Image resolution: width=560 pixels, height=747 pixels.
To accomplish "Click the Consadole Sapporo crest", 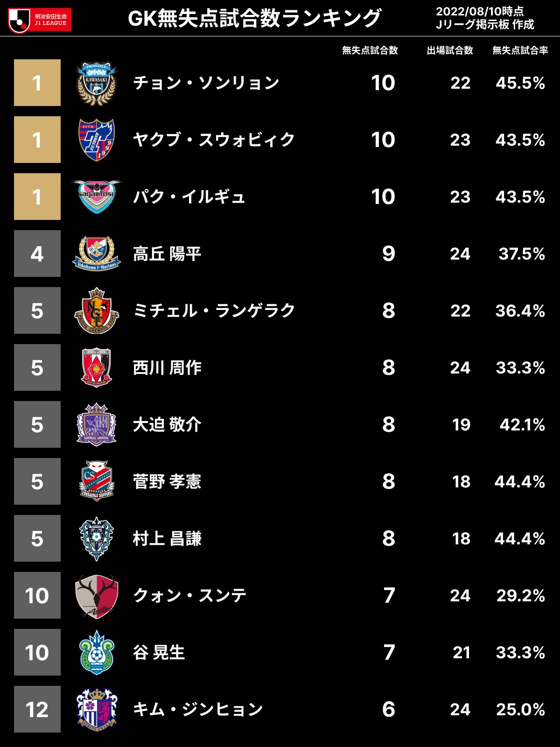I will 97,481.
